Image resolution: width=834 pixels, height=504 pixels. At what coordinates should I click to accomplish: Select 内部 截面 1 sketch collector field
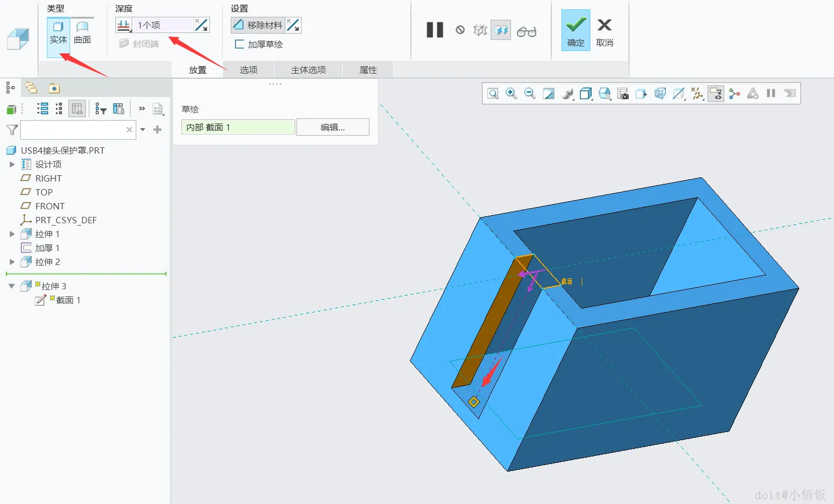point(238,127)
